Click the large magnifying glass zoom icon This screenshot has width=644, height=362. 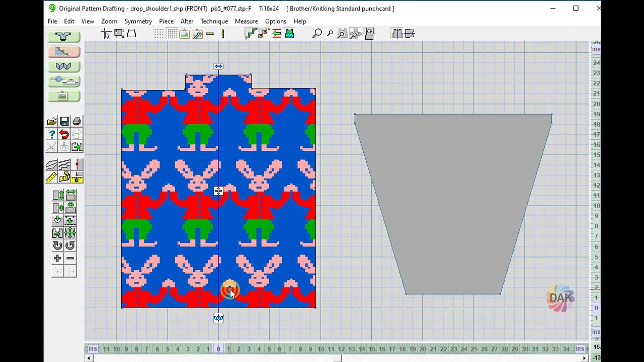coord(317,34)
